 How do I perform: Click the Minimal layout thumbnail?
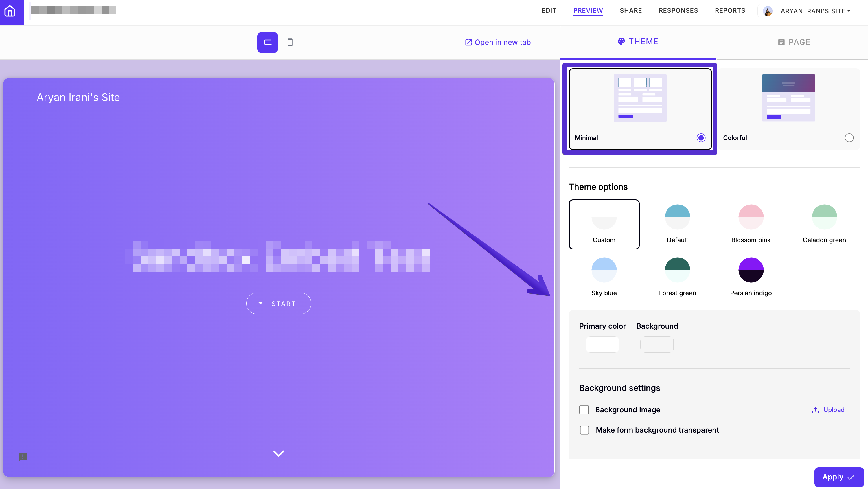click(x=640, y=98)
